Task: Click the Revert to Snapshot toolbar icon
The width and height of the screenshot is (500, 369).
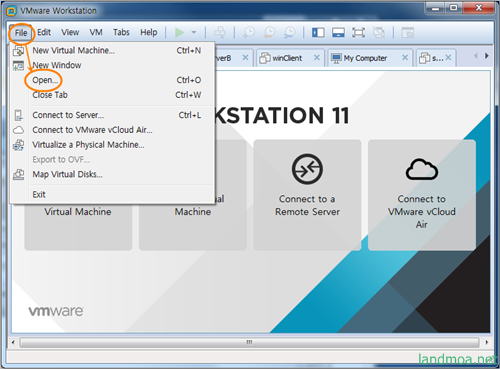Action: click(269, 32)
